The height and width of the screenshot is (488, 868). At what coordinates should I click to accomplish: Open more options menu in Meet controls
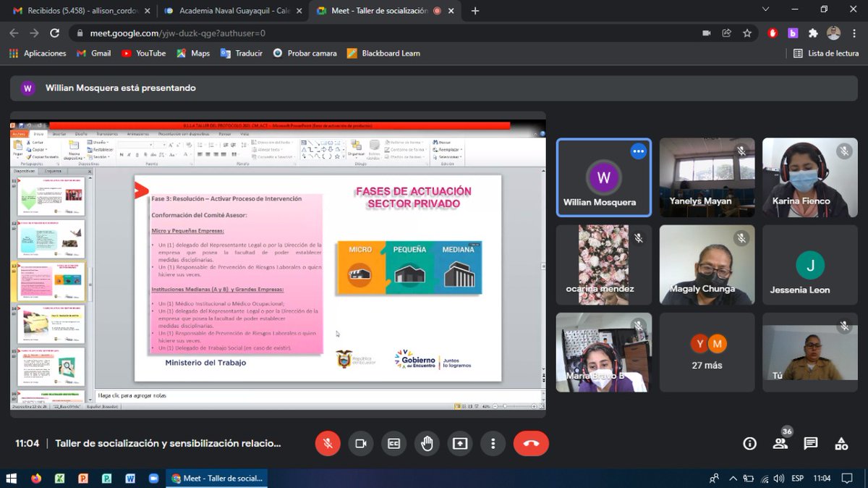493,444
